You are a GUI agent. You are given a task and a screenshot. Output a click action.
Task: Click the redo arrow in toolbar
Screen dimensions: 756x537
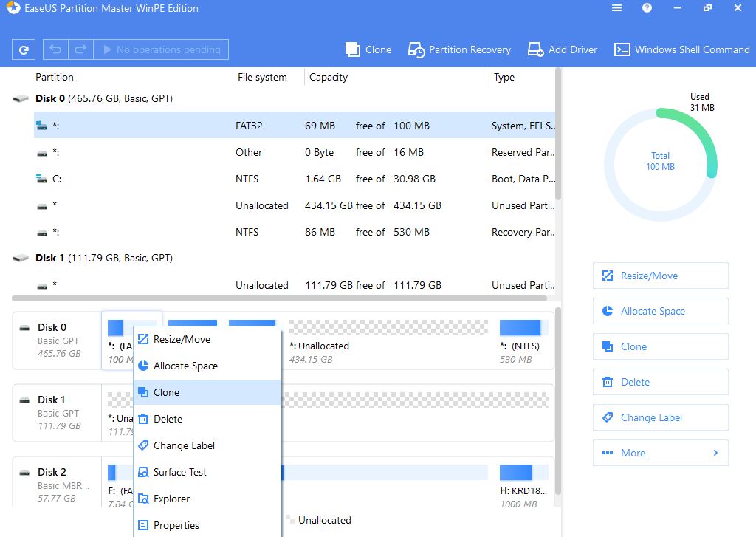click(x=80, y=49)
